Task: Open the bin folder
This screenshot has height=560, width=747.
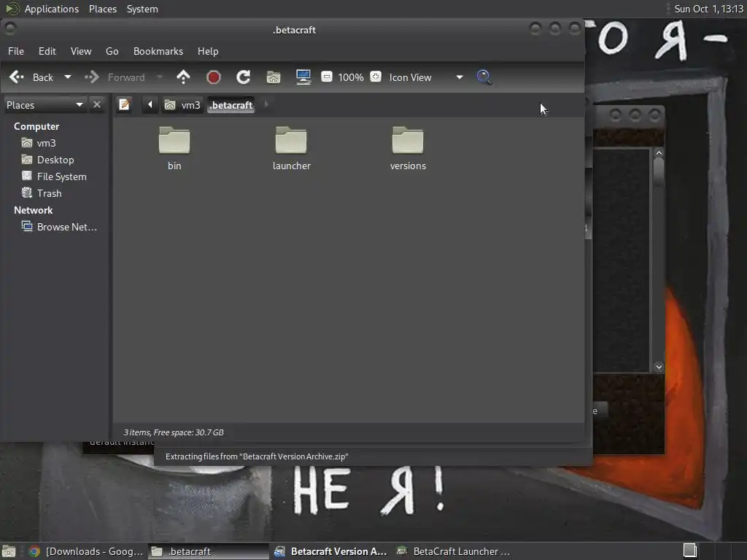Action: pyautogui.click(x=174, y=148)
